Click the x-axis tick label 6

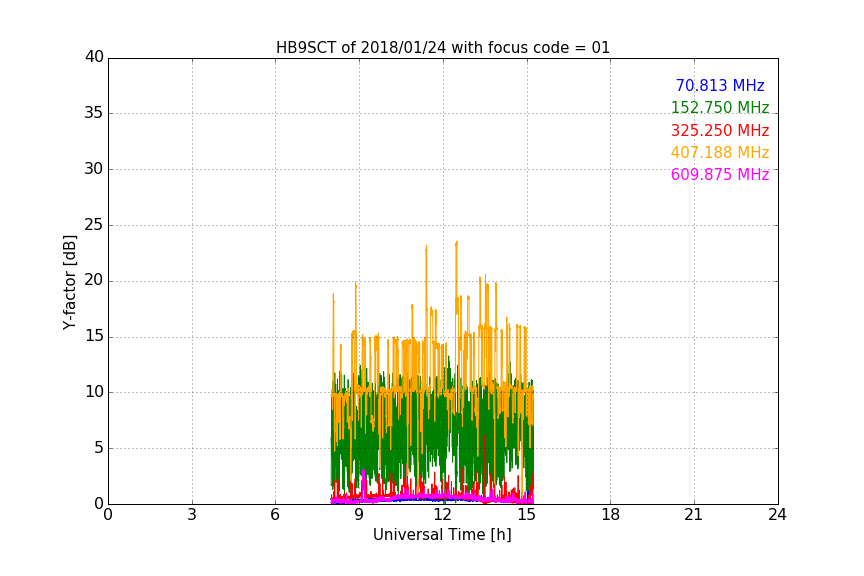pyautogui.click(x=275, y=515)
